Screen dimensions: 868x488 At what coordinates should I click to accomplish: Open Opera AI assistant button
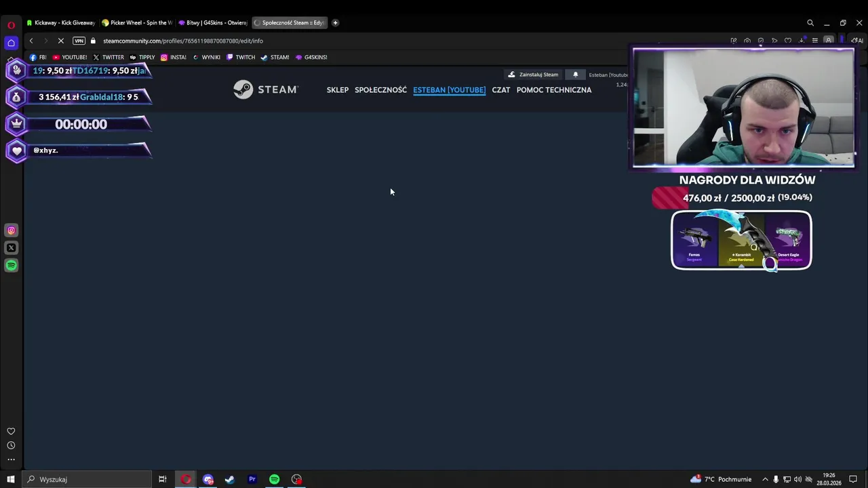857,41
